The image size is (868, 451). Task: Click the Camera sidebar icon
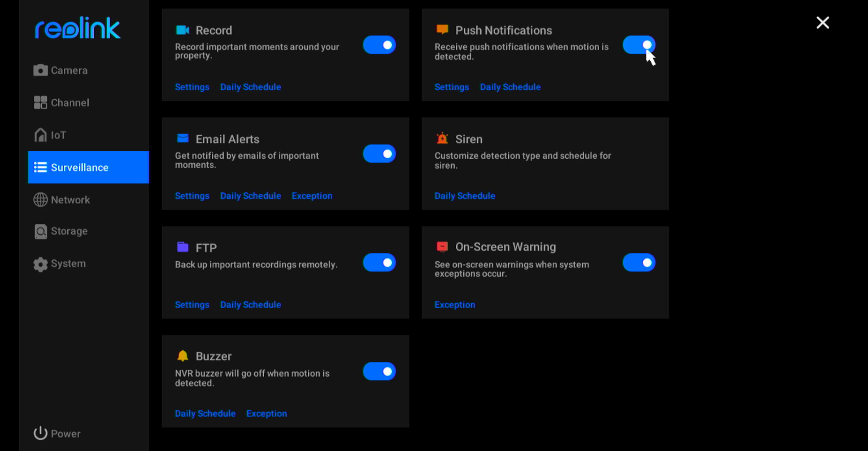click(x=40, y=70)
